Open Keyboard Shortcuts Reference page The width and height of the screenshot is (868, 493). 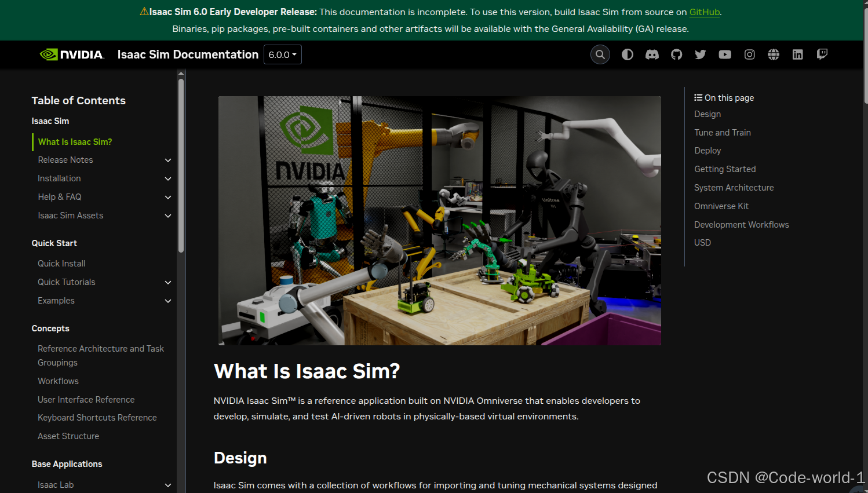point(97,418)
